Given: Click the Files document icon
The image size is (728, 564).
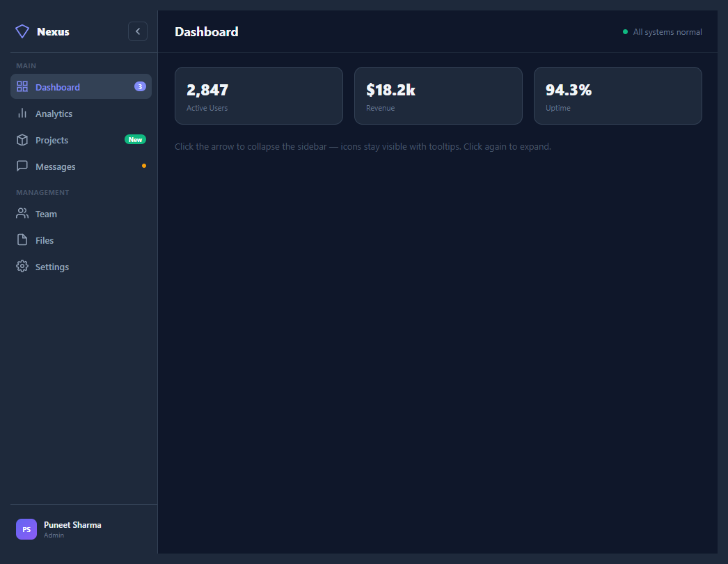Looking at the screenshot, I should (22, 240).
